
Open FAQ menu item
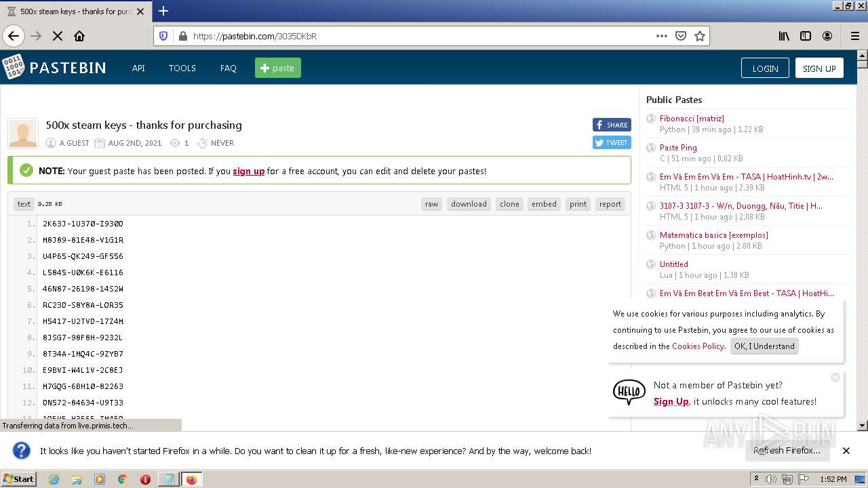[x=229, y=68]
